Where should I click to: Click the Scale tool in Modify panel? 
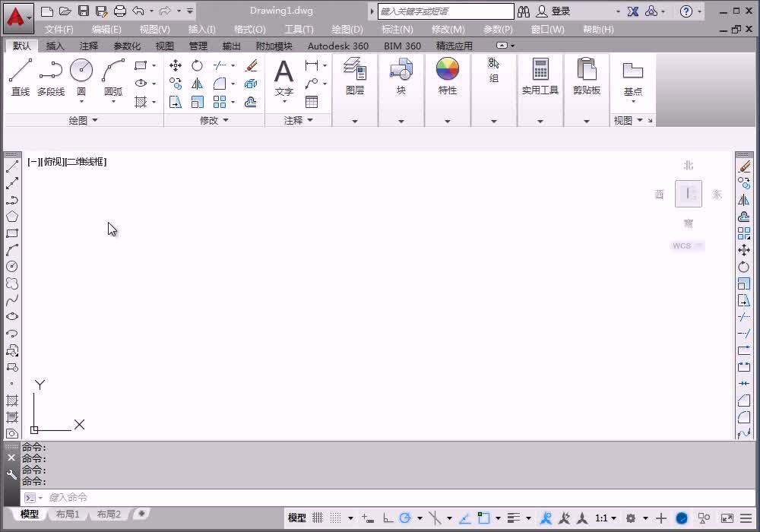click(x=197, y=103)
